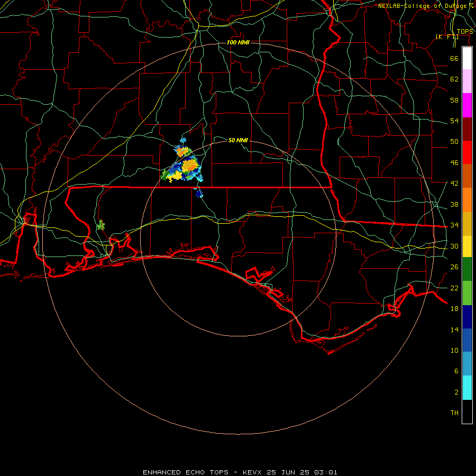The height and width of the screenshot is (476, 476).
Task: Click the '100 NMI' range ring label
Action: (238, 42)
